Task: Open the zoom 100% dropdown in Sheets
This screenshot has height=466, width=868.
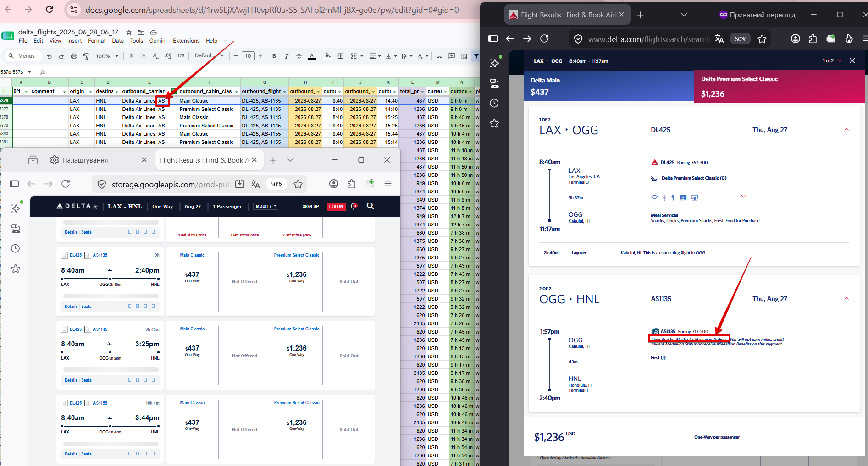Action: click(107, 56)
